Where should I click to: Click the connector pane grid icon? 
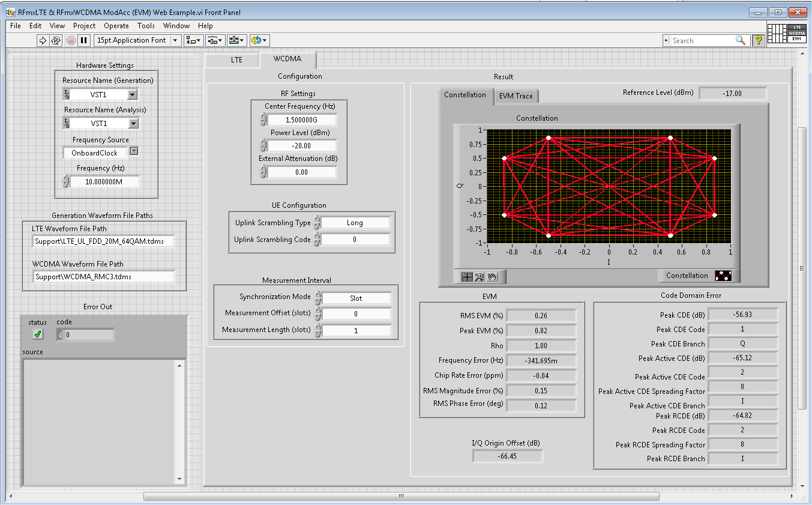click(777, 33)
